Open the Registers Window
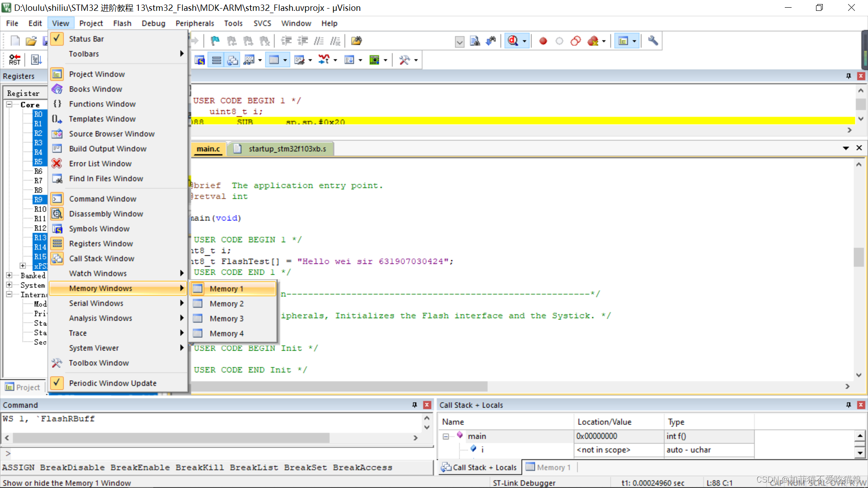This screenshot has width=868, height=488. [x=101, y=243]
